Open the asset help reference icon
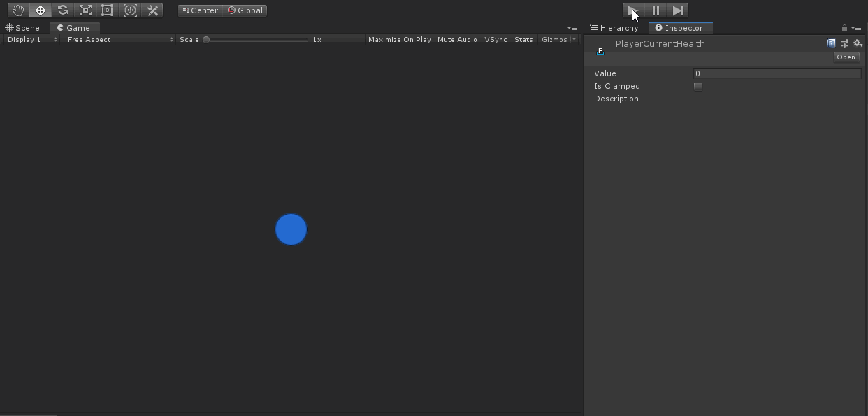The width and height of the screenshot is (868, 416). [x=831, y=43]
